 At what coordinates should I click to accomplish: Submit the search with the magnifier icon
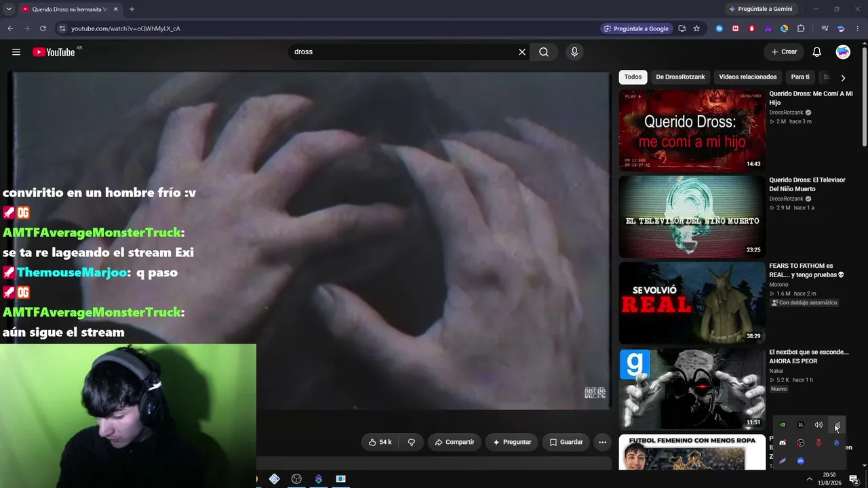544,52
